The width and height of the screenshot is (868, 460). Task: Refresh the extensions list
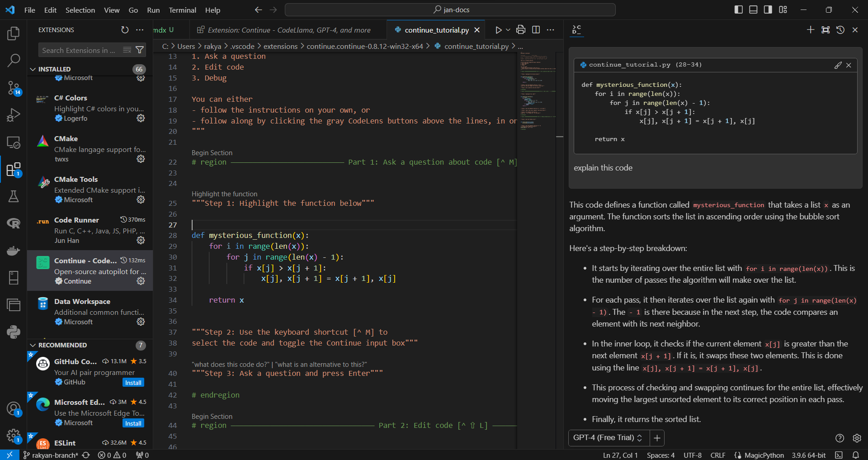pyautogui.click(x=125, y=30)
